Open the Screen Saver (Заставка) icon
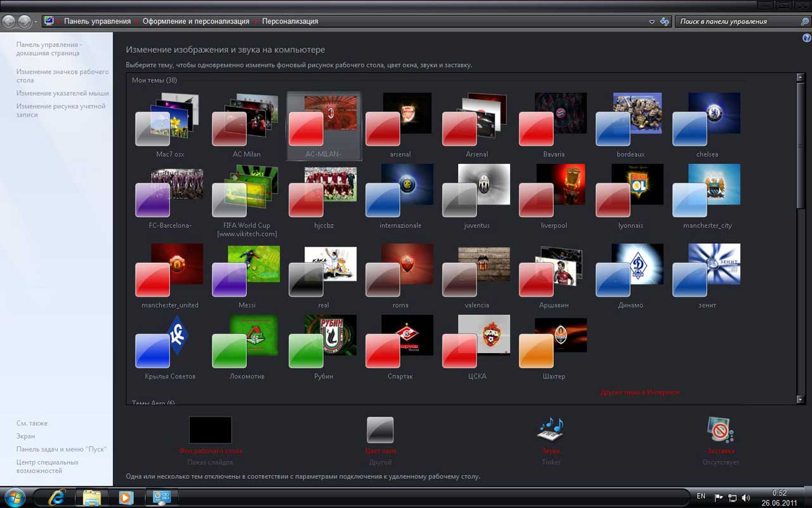This screenshot has width=812, height=508. pos(721,430)
